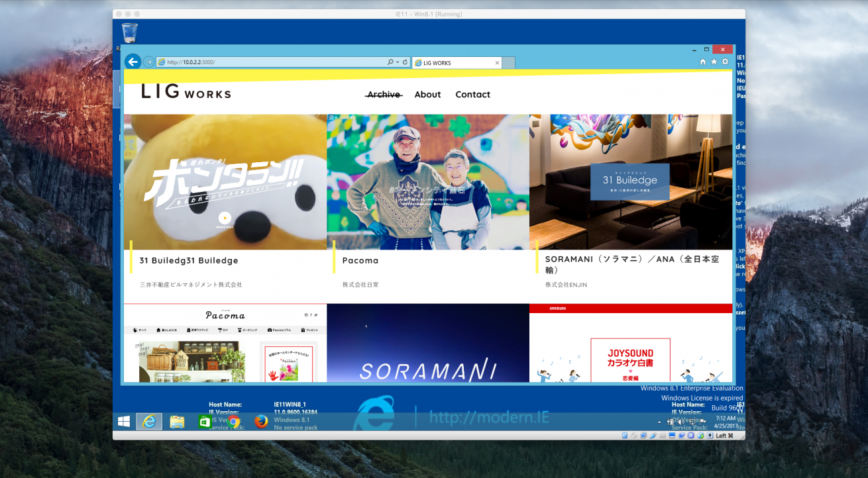Click the search magnifier in address bar
This screenshot has width=868, height=478.
(390, 62)
